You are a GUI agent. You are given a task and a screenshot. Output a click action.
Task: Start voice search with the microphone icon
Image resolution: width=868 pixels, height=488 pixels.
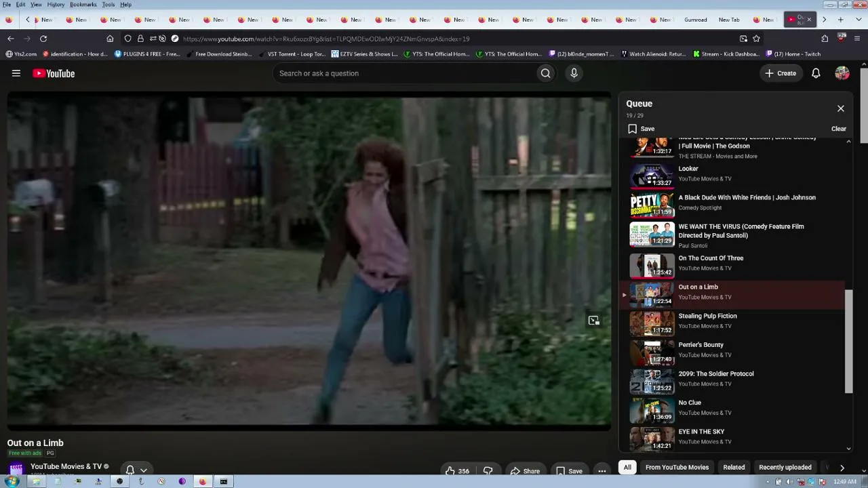pos(574,73)
